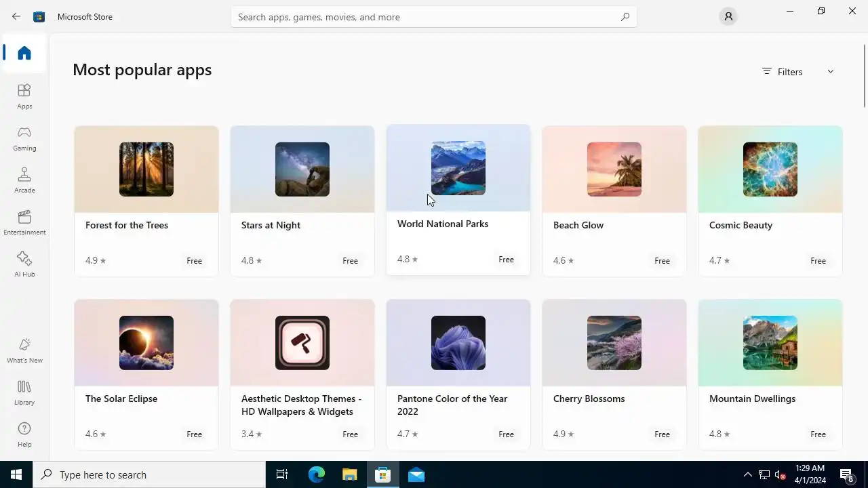Click the Most popular apps heading

click(x=142, y=70)
